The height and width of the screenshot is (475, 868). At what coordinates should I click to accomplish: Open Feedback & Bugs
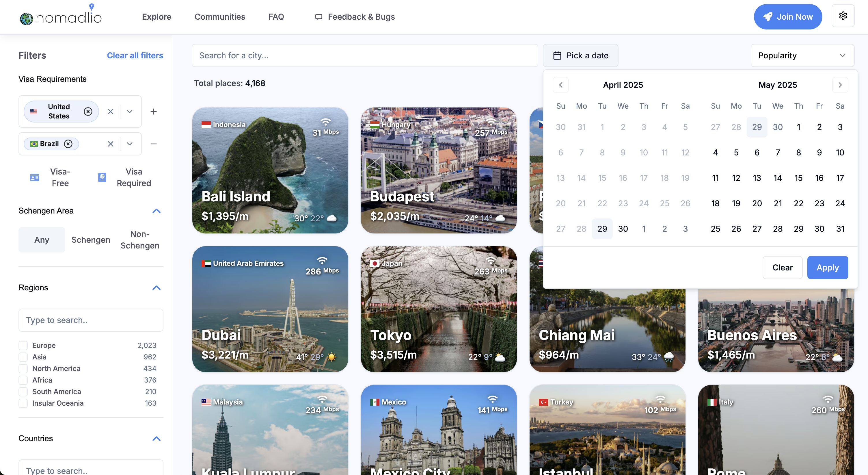pos(355,17)
